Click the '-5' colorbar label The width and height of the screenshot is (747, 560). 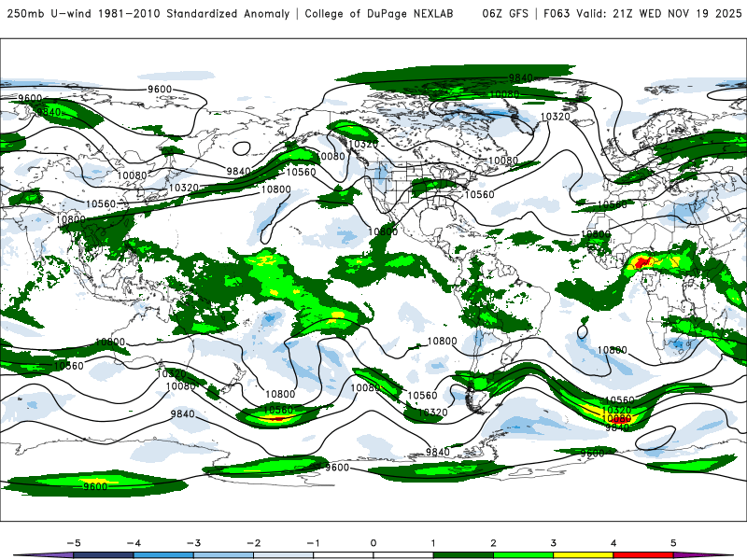74,543
